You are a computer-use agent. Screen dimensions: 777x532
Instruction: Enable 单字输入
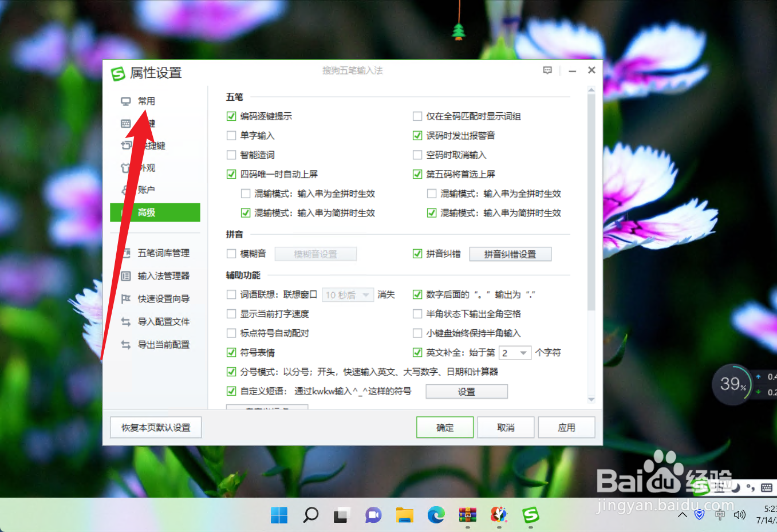coord(231,136)
